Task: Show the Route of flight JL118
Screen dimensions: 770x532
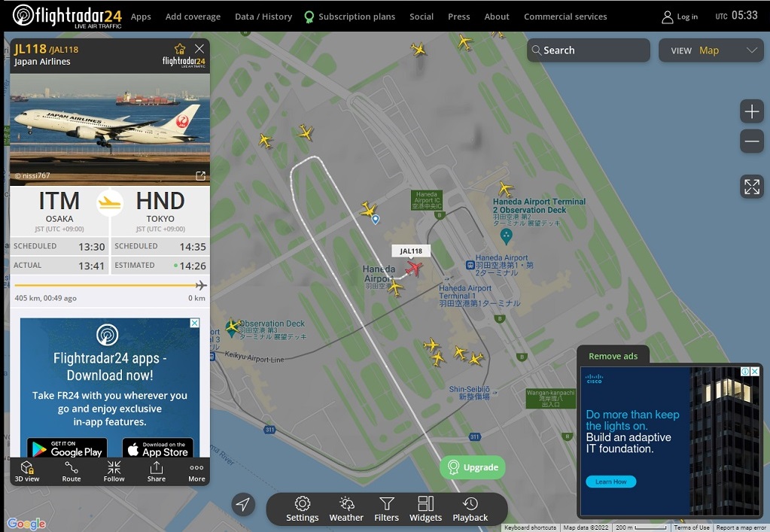Action: (x=72, y=472)
